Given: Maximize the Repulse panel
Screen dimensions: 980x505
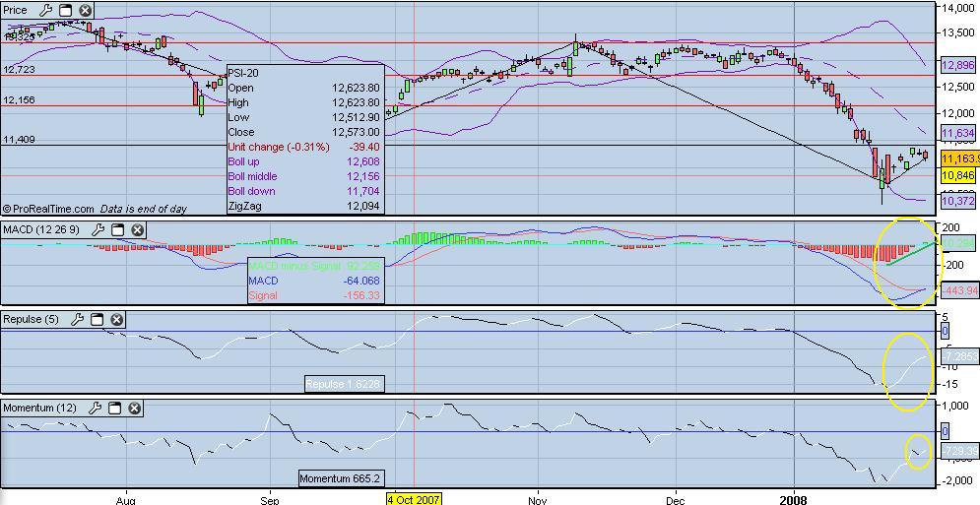Looking at the screenshot, I should (97, 319).
